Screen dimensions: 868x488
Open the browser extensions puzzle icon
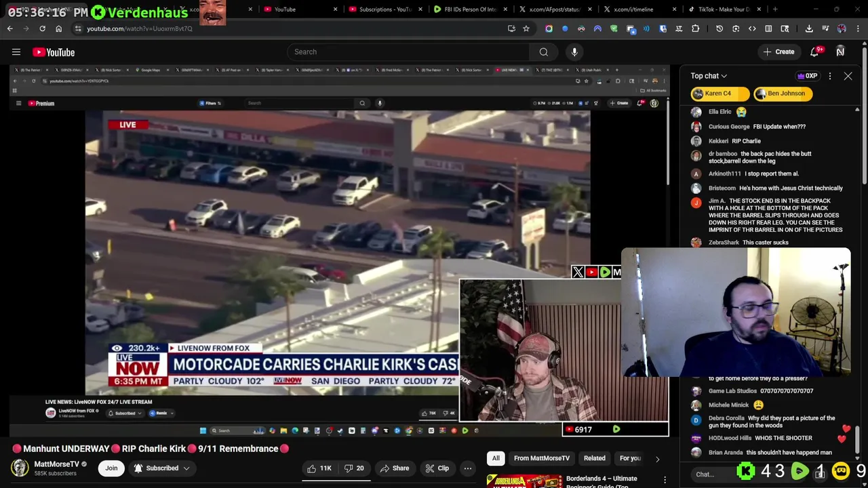[695, 28]
